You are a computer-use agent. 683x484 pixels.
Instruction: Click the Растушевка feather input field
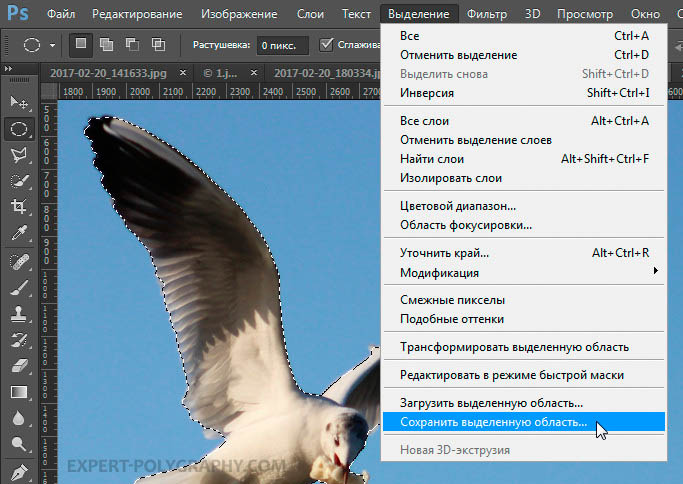(x=283, y=45)
